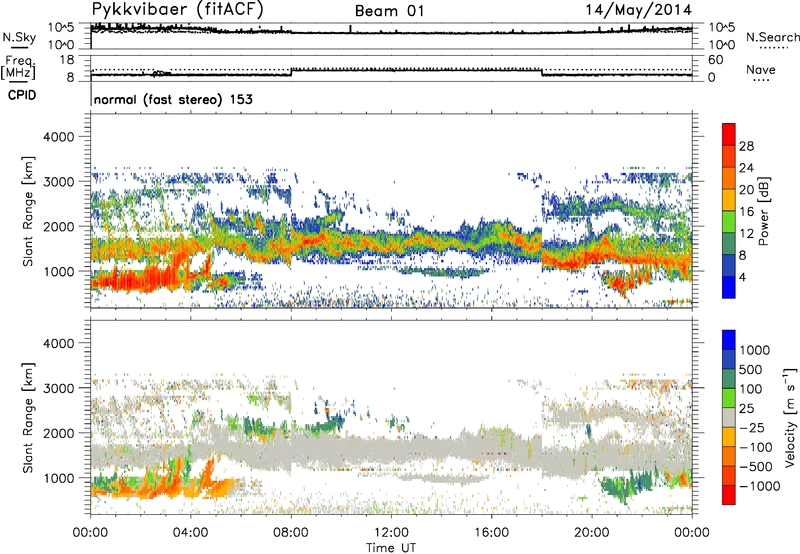Click the Nave legend label
The width and height of the screenshot is (800, 554).
[x=760, y=69]
